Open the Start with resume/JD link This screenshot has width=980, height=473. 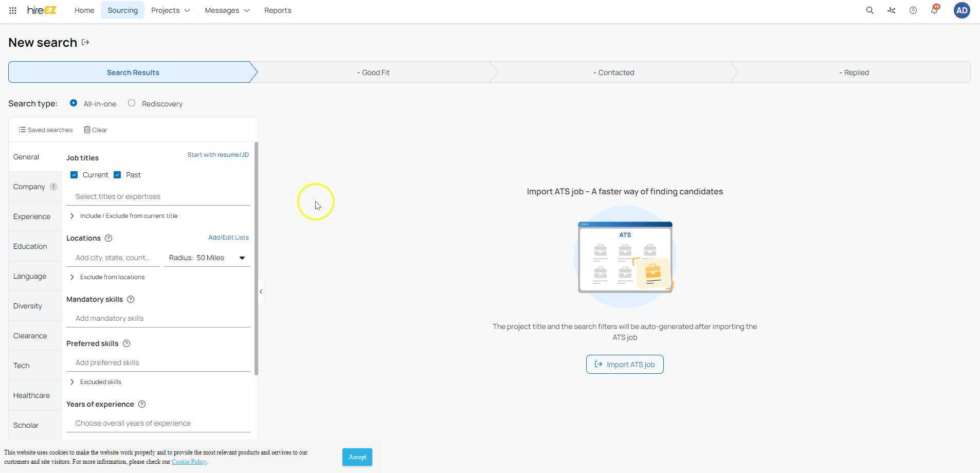point(217,154)
